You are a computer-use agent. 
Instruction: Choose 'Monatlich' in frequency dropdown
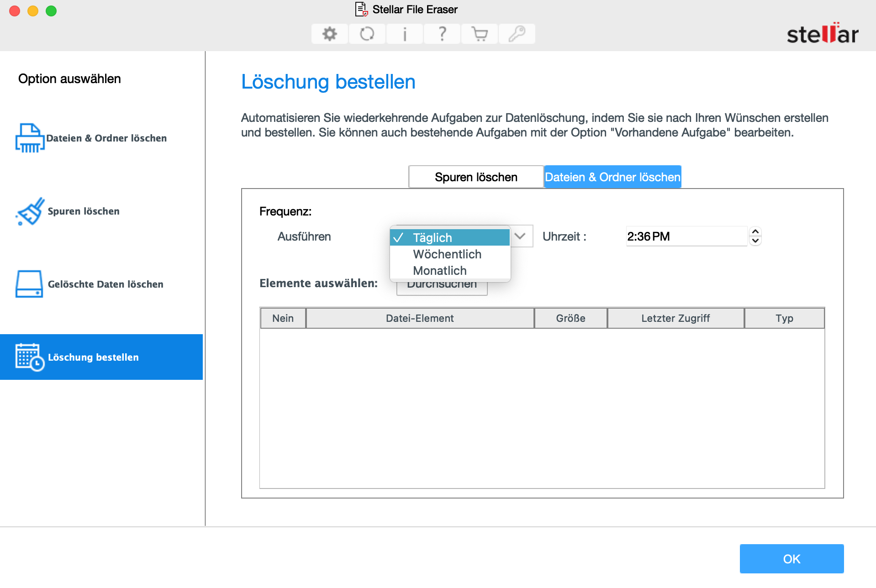point(450,270)
